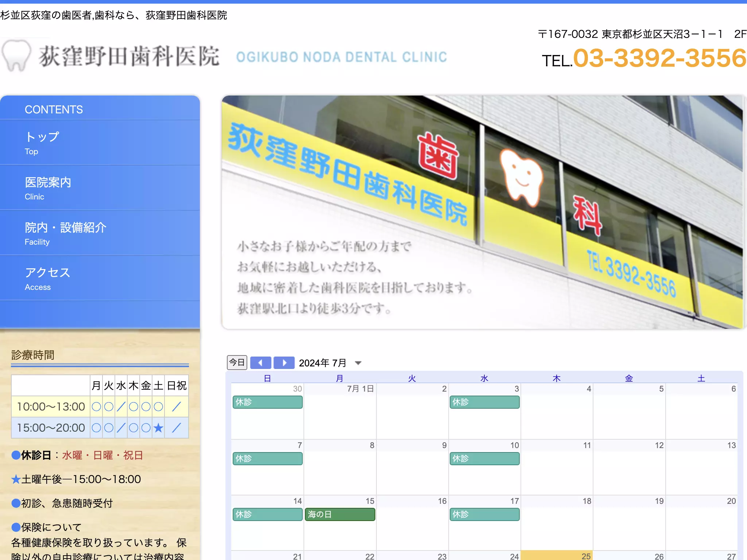Open the 院内・設備紹介 Facility menu item

pos(100,233)
